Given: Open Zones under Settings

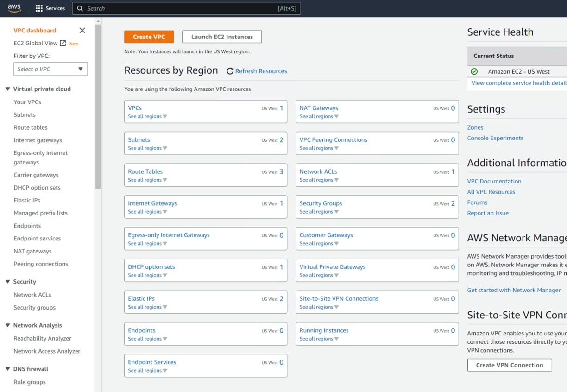Looking at the screenshot, I should [x=475, y=127].
